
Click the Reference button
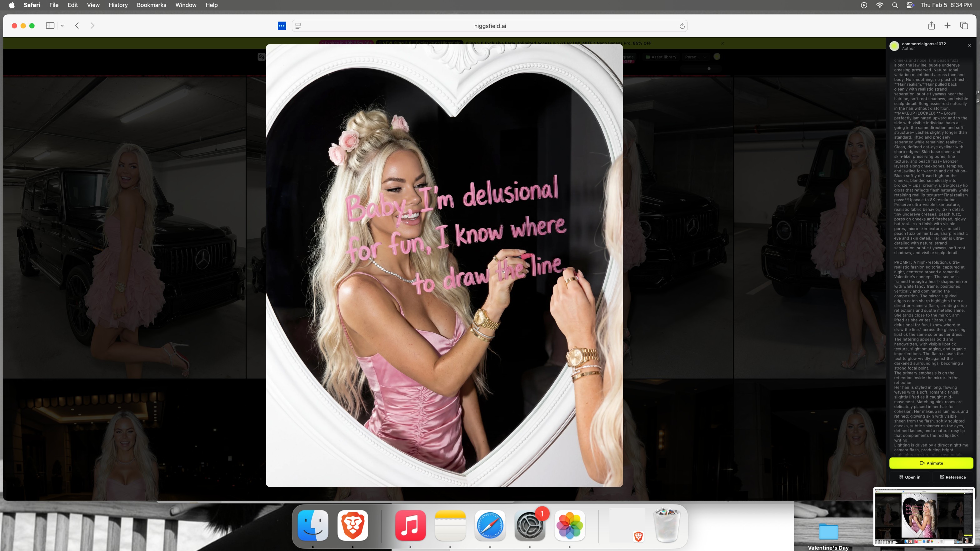click(x=952, y=477)
